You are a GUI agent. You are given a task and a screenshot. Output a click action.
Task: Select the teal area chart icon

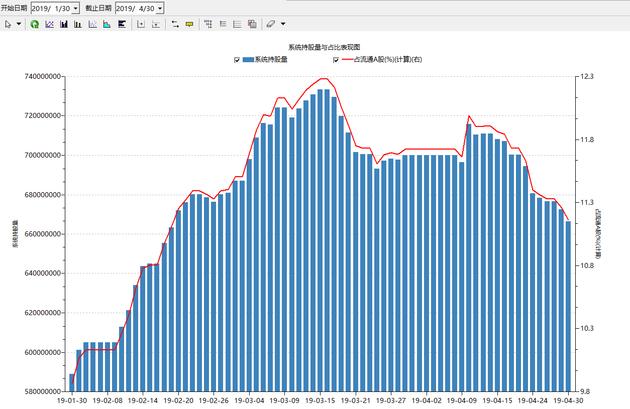(x=107, y=24)
